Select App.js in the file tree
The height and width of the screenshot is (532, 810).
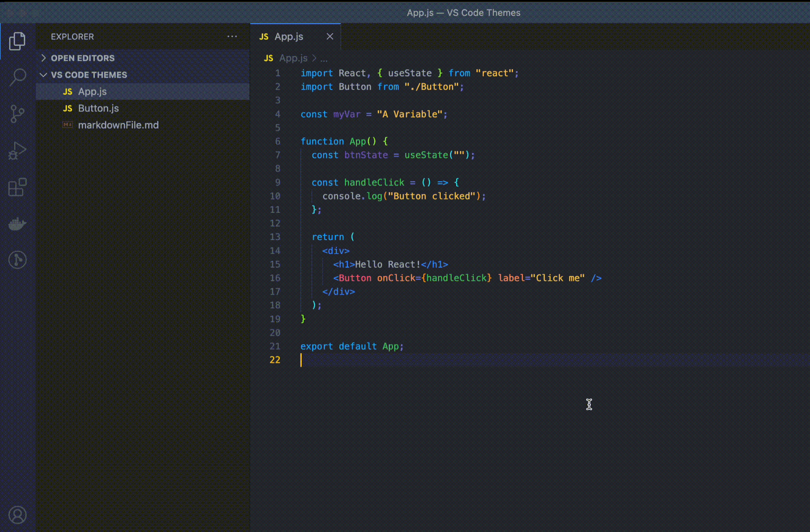click(92, 92)
